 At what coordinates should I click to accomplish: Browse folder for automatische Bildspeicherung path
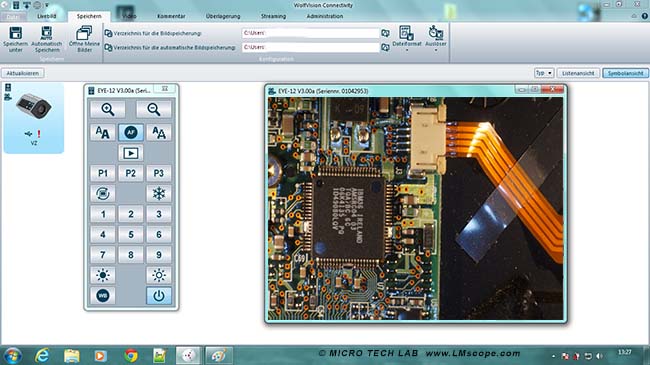385,48
